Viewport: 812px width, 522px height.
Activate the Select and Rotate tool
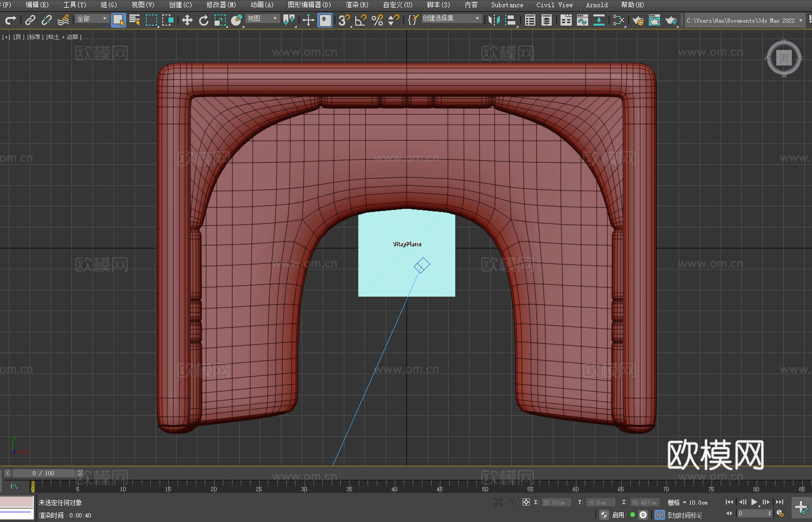[204, 20]
